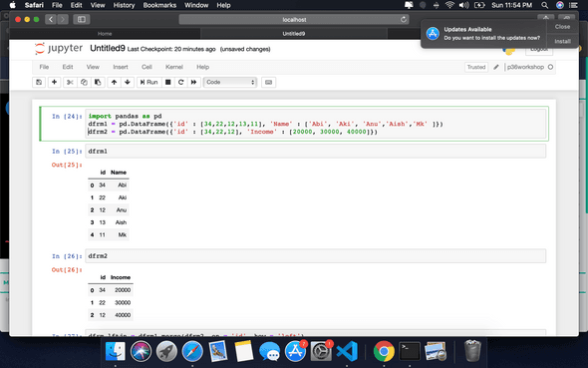
Task: Switch to the Home browser tab
Action: 105,34
